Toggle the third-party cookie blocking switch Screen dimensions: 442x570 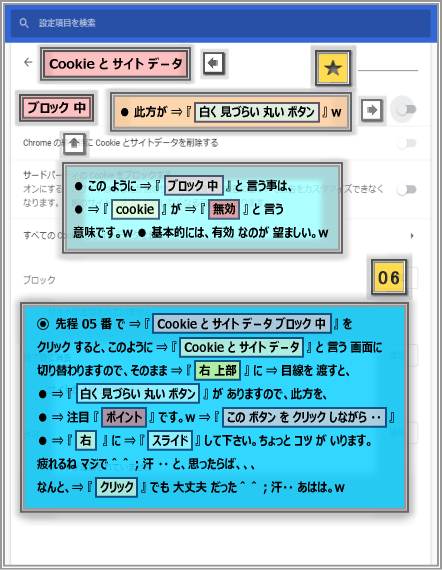click(406, 189)
